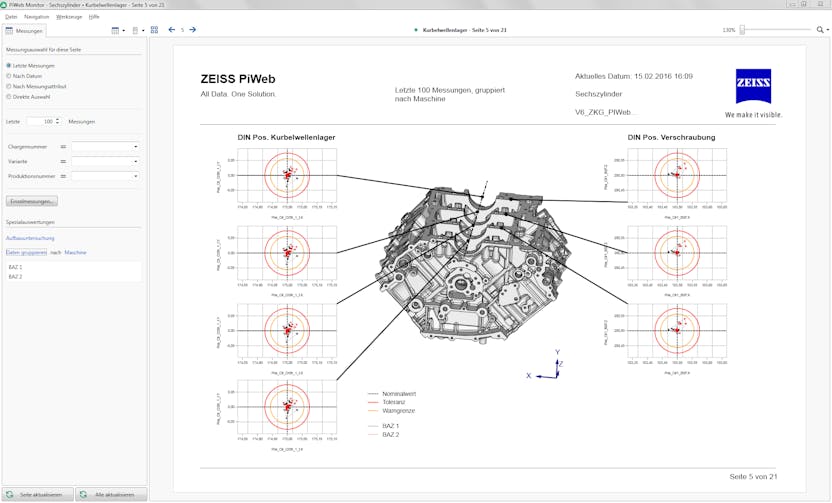Open the Aufbauuntersuchung link
This screenshot has width=832, height=503.
30,238
